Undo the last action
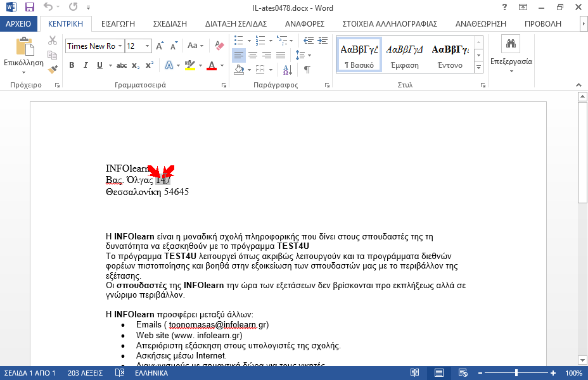Viewport: 588px width, 380px height. coord(48,7)
